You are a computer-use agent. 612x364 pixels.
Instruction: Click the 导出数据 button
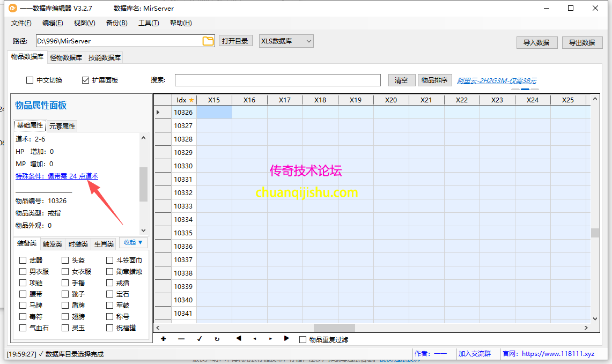(582, 42)
